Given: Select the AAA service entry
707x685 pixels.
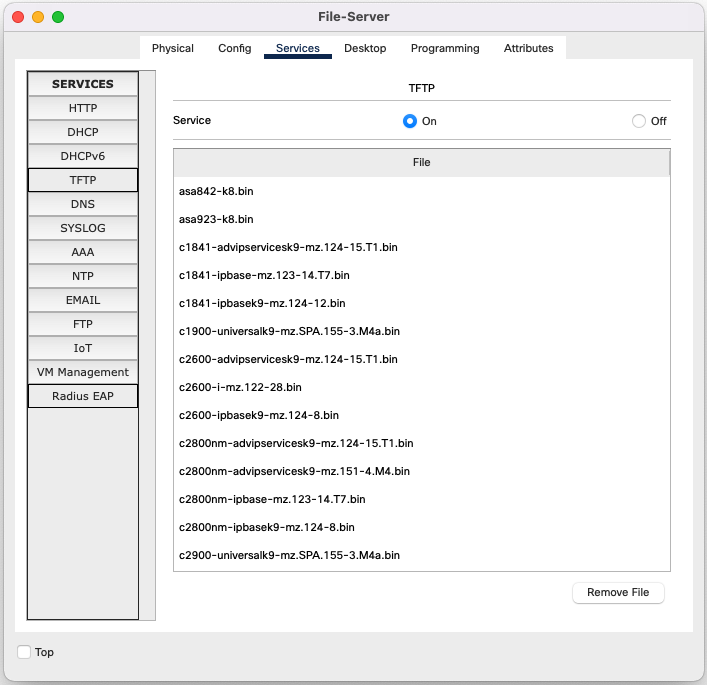Looking at the screenshot, I should pyautogui.click(x=83, y=252).
